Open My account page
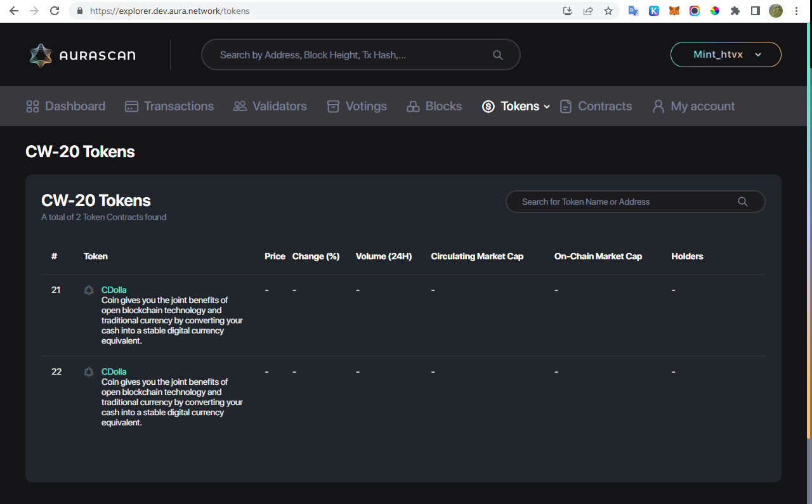The width and height of the screenshot is (812, 504). (x=693, y=107)
